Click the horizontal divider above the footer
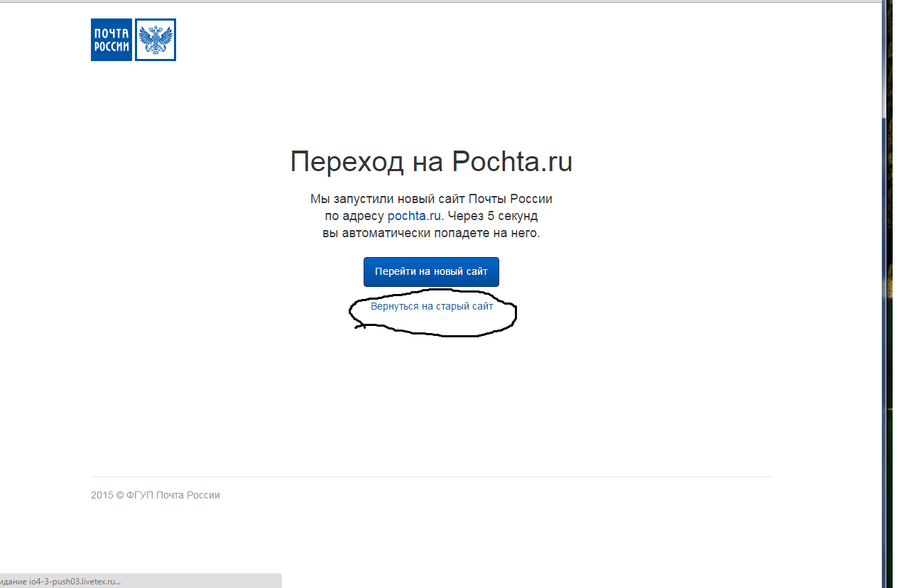 click(431, 477)
